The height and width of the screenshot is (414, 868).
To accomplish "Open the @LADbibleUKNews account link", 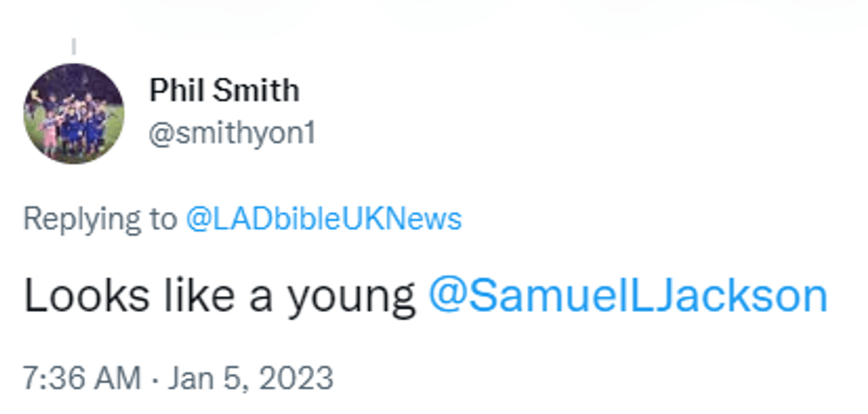I will [324, 219].
